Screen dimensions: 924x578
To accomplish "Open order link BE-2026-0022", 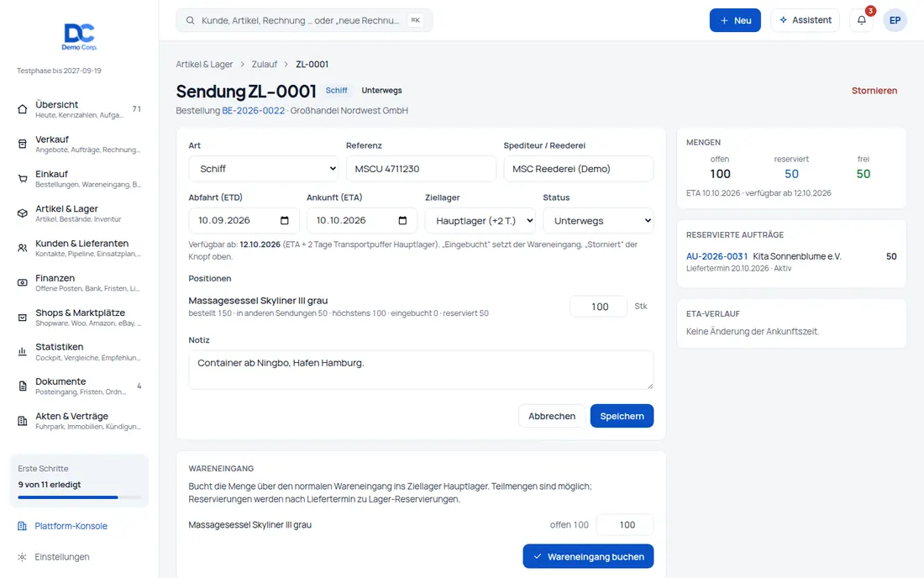I will click(x=254, y=110).
